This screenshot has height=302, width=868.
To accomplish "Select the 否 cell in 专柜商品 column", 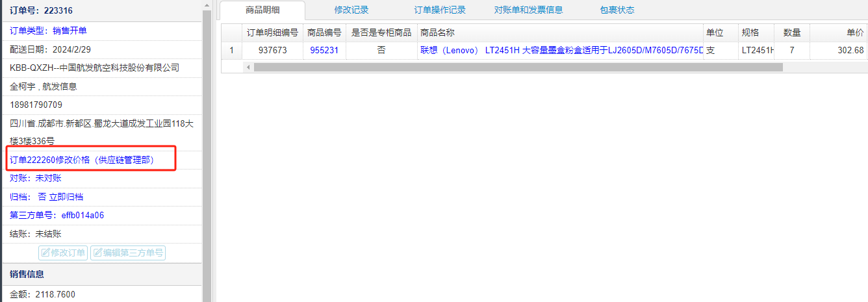I will [x=381, y=50].
